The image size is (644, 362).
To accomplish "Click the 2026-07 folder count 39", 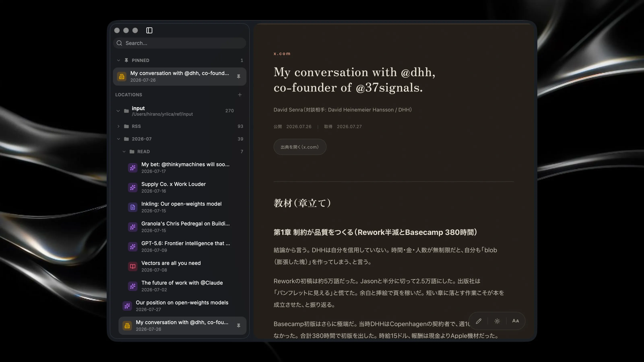I will pos(240,139).
